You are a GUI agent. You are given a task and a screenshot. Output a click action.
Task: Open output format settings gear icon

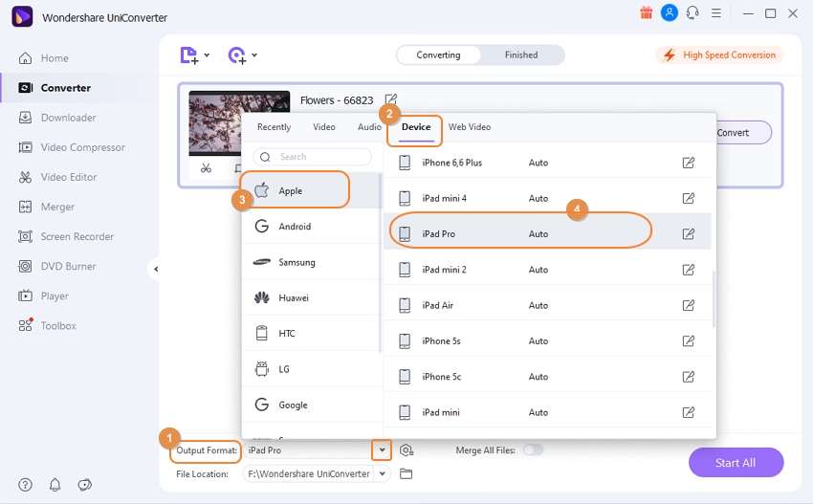coord(406,450)
